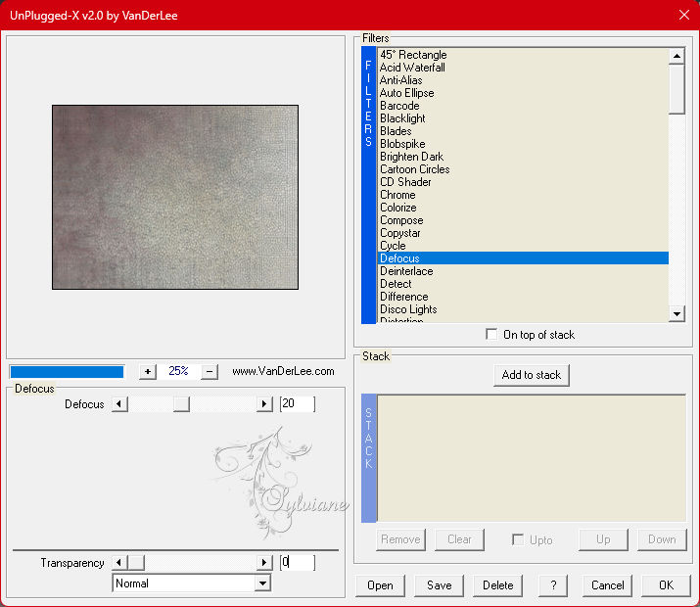Select Blacklight filter

click(523, 118)
